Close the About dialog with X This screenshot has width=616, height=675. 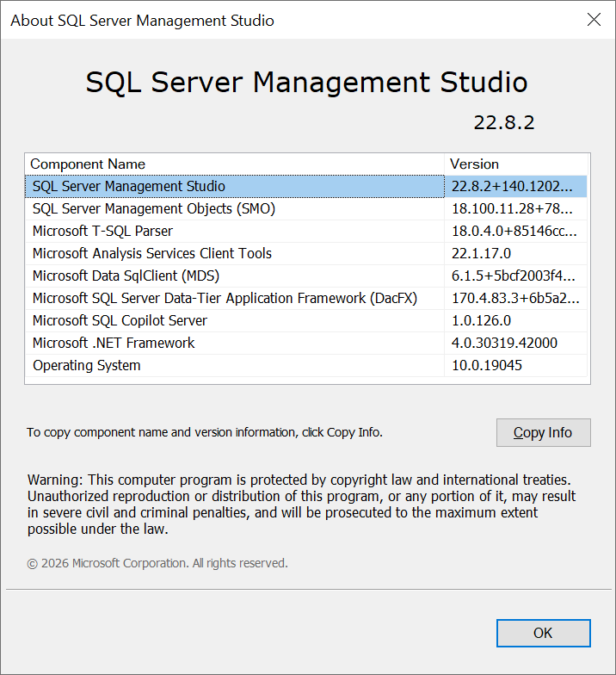click(594, 19)
